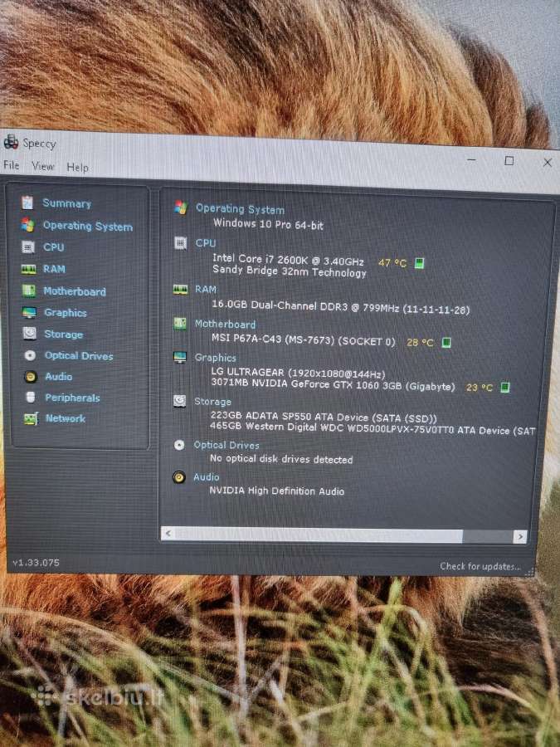Select the Motherboard icon in sidebar
The width and height of the screenshot is (560, 747).
point(28,290)
